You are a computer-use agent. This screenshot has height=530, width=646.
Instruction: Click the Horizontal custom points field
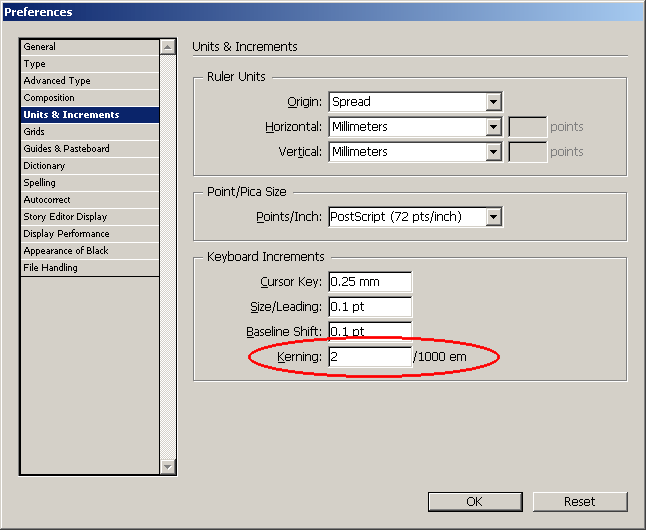tap(527, 127)
